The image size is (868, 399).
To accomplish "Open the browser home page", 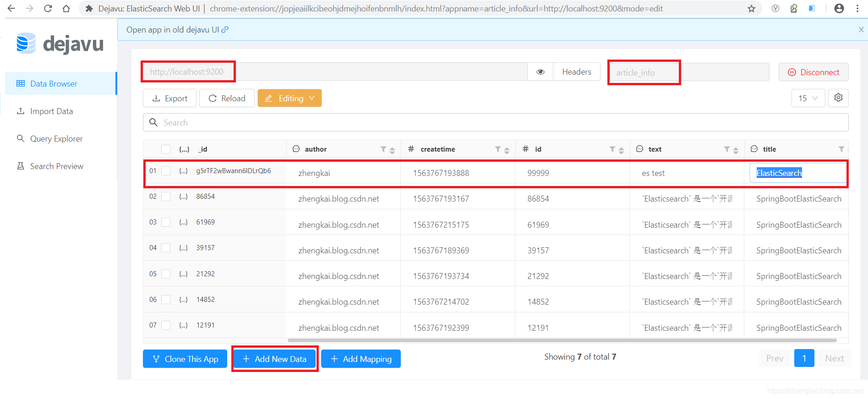I will coord(66,8).
